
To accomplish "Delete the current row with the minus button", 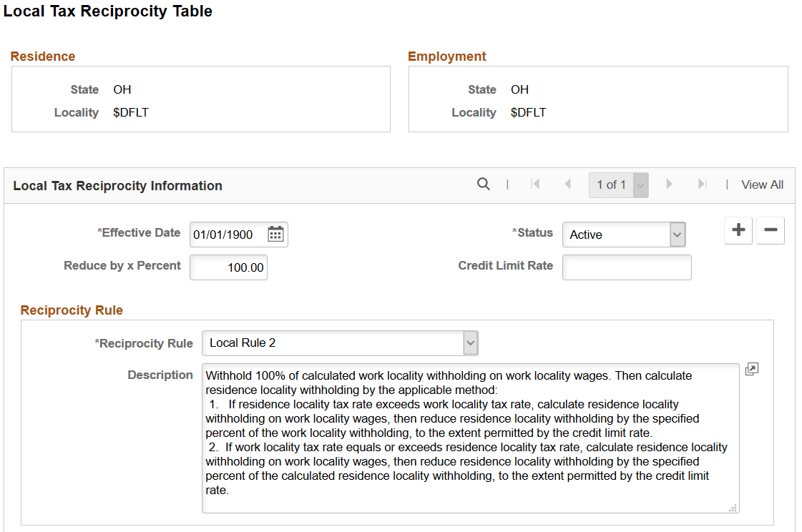I will click(770, 230).
